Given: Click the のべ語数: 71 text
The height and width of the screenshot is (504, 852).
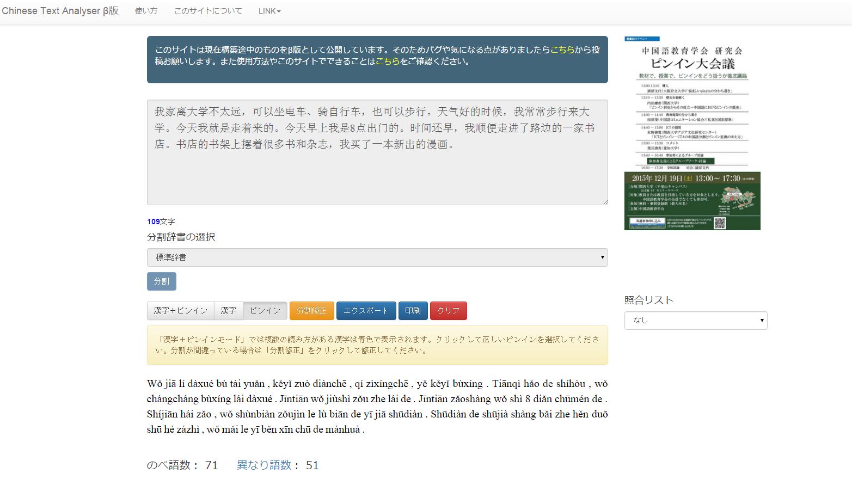Looking at the screenshot, I should pyautogui.click(x=182, y=465).
